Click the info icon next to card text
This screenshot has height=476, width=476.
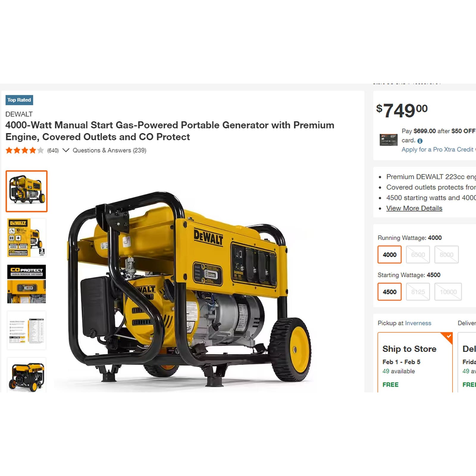(420, 141)
